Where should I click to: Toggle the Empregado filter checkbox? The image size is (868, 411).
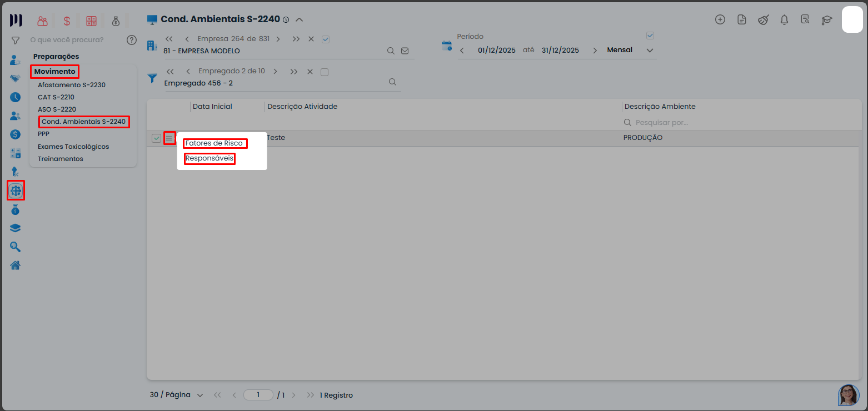coord(325,72)
